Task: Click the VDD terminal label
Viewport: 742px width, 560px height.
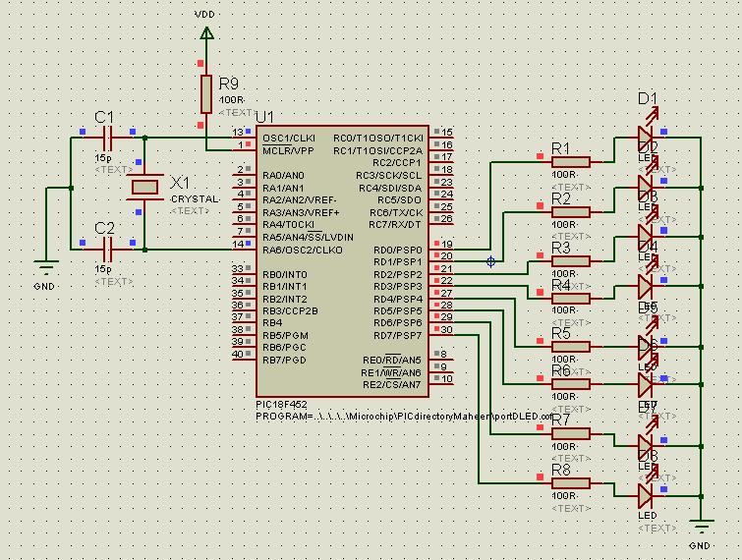Action: pos(204,14)
